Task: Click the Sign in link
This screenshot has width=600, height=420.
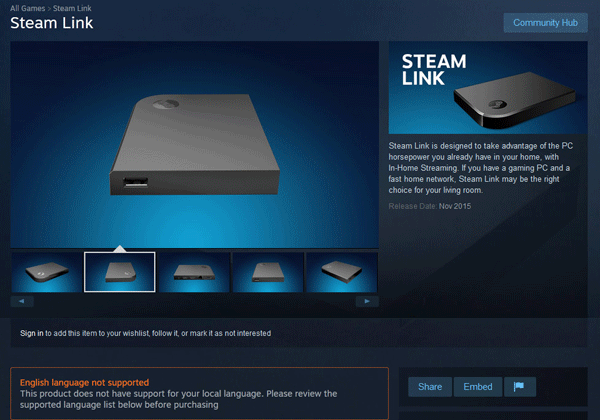Action: click(x=32, y=333)
